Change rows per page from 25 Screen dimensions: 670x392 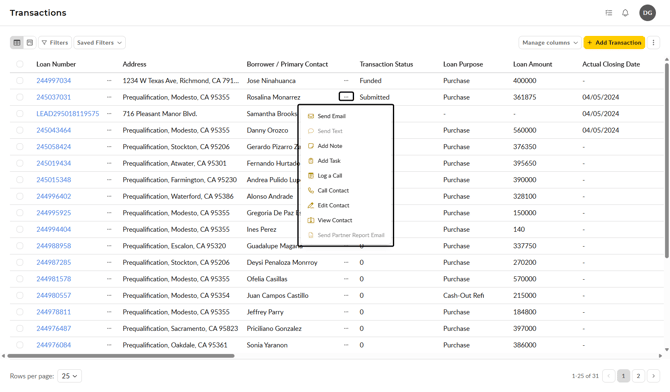point(69,376)
